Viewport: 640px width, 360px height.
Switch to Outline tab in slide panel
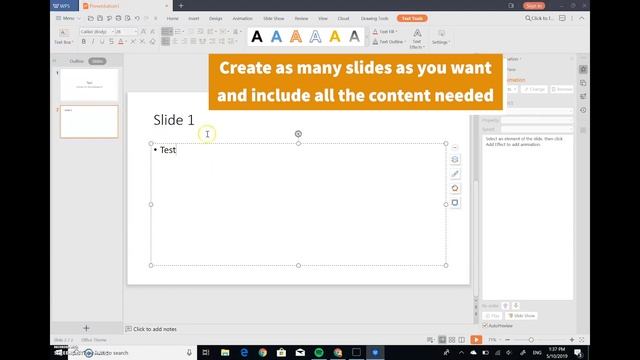76,61
